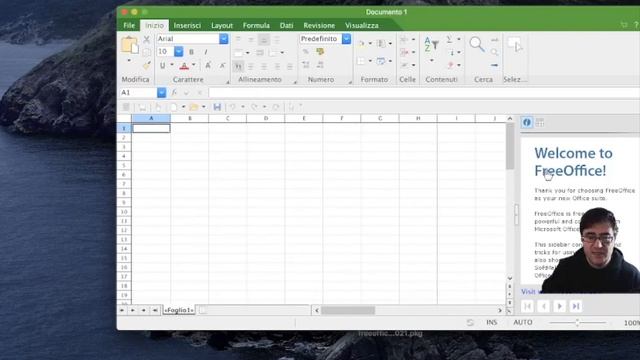
Task: Click the Percent number format icon
Action: coord(305,52)
